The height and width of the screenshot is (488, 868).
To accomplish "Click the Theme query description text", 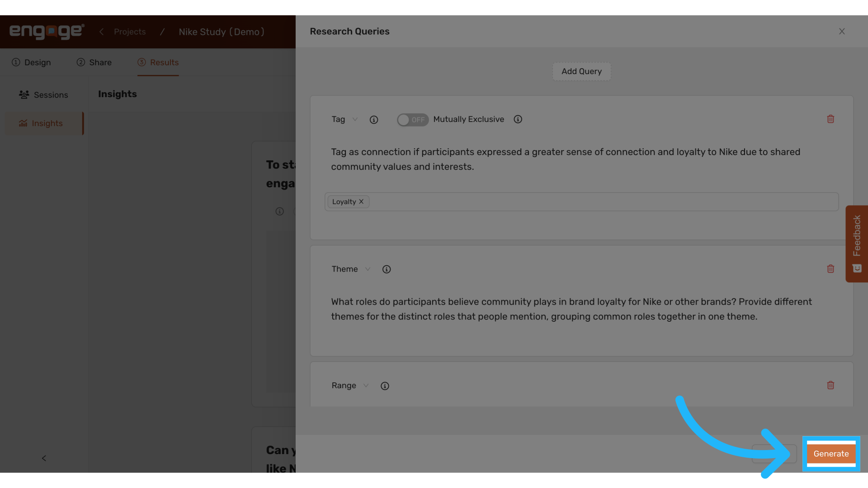I will (571, 309).
